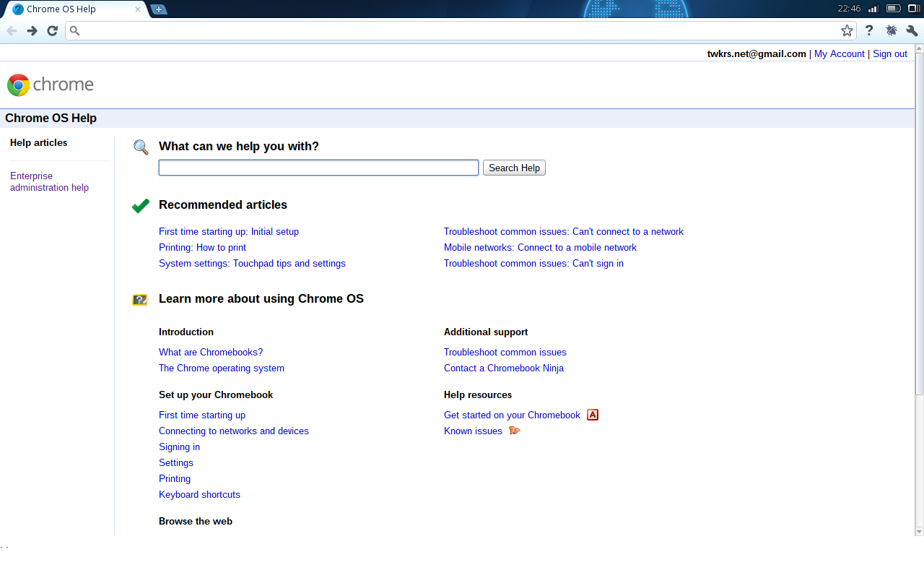The width and height of the screenshot is (924, 578).
Task: Click the page's vertical scrollbar thumb
Action: 919,224
